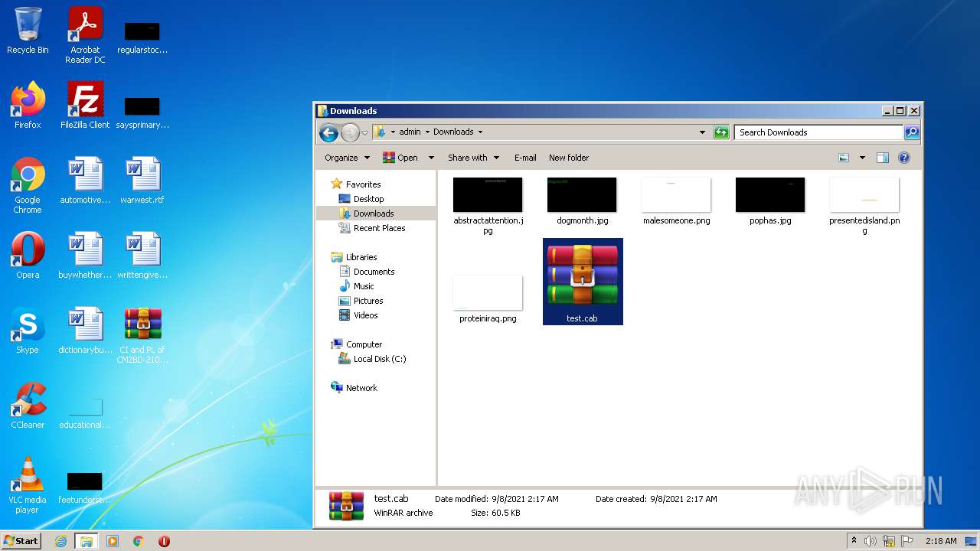This screenshot has height=551, width=980.
Task: Click the volume speaker tray icon
Action: click(x=871, y=541)
